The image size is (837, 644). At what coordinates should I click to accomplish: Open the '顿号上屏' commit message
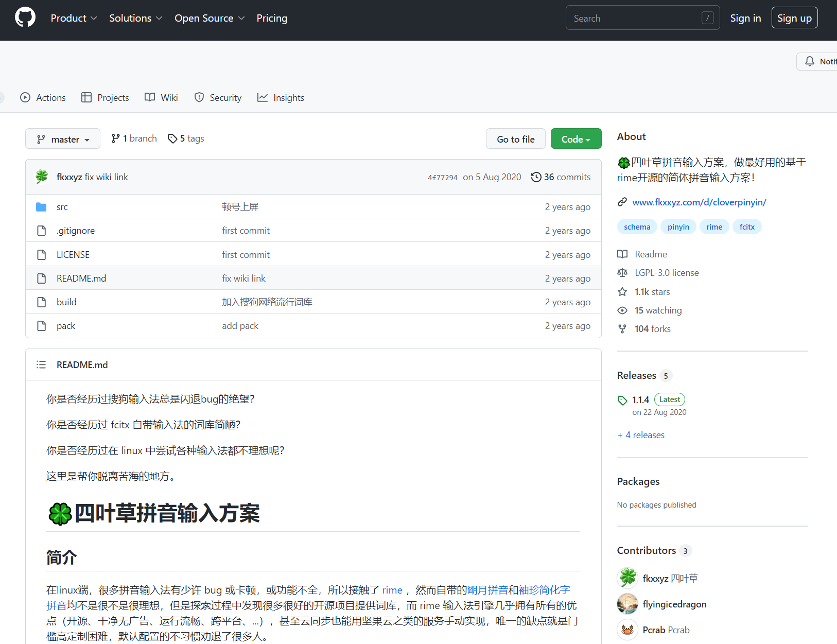tap(240, 207)
